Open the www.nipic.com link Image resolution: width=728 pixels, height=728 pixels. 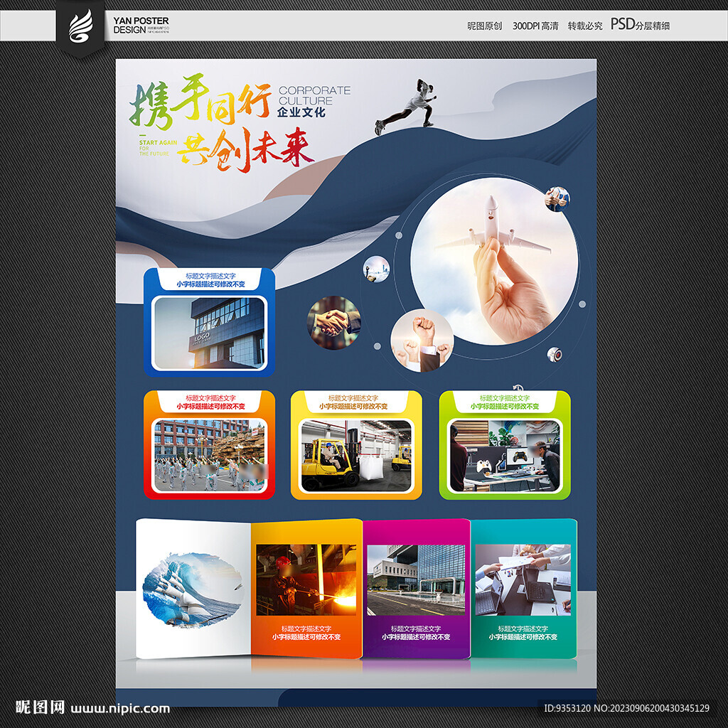(120, 708)
